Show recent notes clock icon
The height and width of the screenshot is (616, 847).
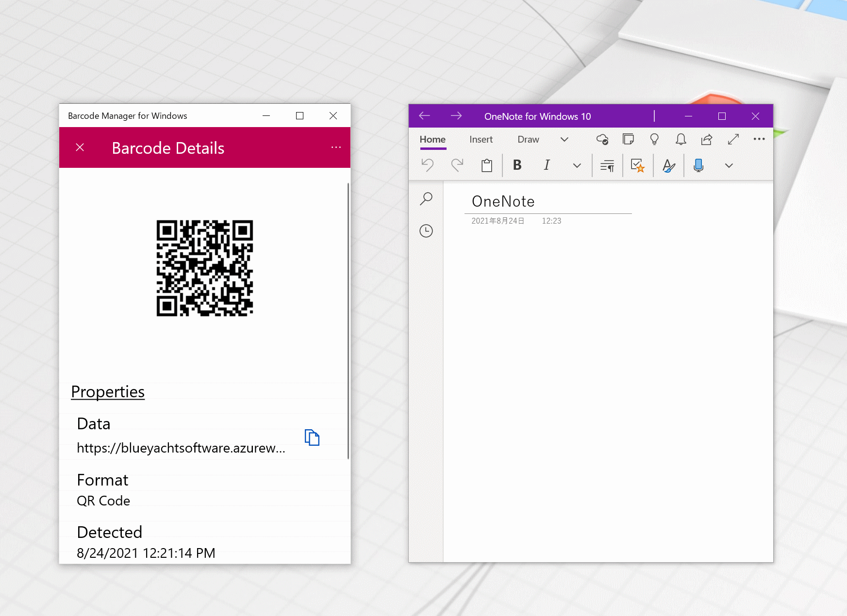pos(426,231)
